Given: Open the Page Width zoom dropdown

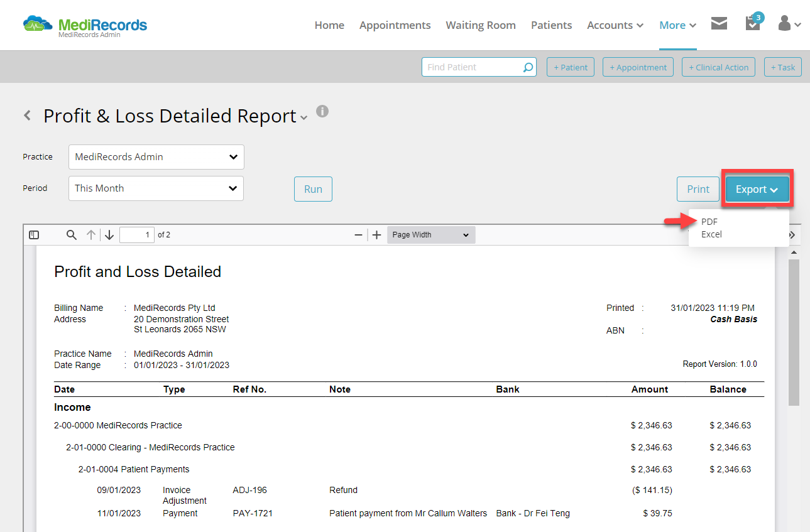Looking at the screenshot, I should point(431,235).
